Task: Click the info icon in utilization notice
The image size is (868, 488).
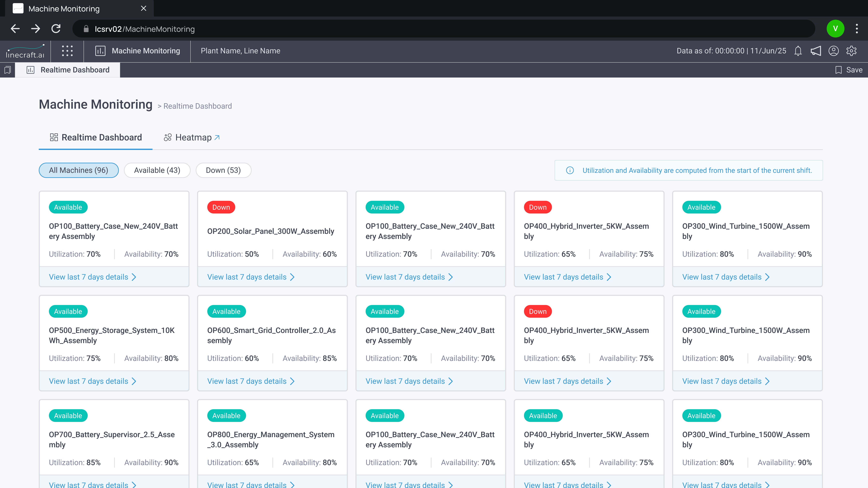Action: coord(570,170)
